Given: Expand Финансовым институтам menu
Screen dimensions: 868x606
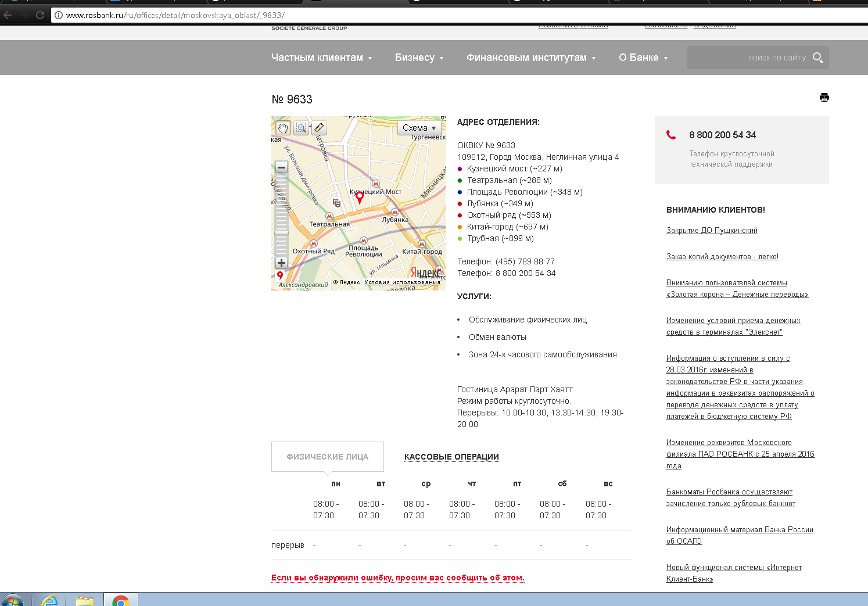Looking at the screenshot, I should tap(531, 58).
